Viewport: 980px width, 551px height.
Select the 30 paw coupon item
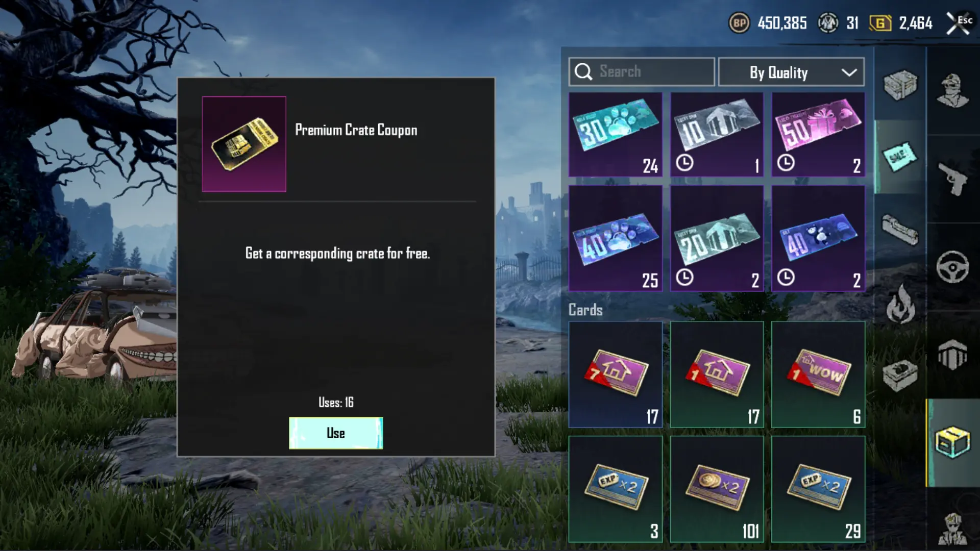[616, 135]
